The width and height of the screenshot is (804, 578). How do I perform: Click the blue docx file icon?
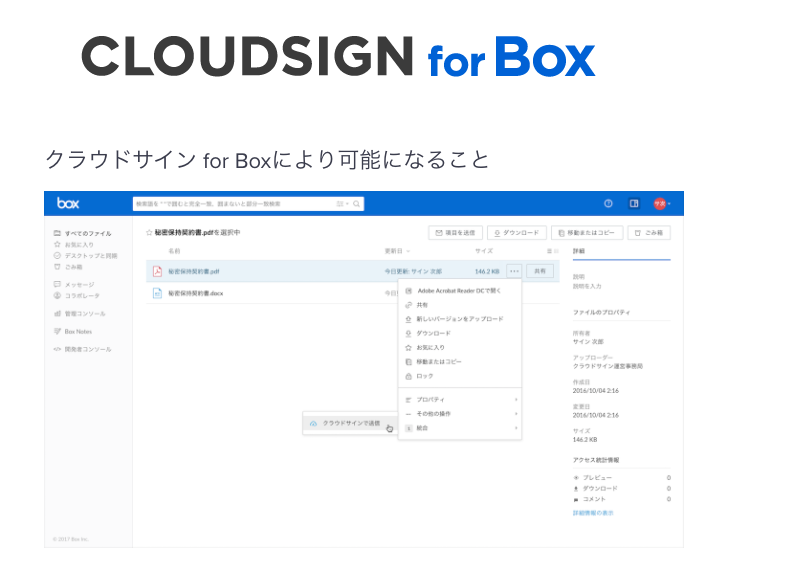[x=157, y=293]
